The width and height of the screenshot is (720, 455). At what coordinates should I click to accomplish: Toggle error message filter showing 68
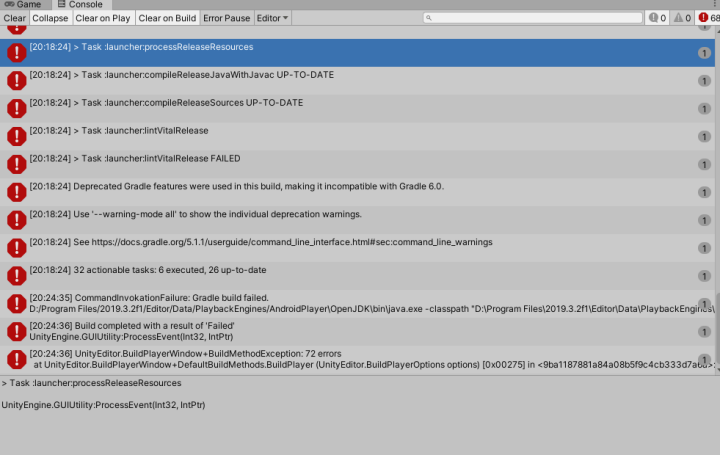708,18
